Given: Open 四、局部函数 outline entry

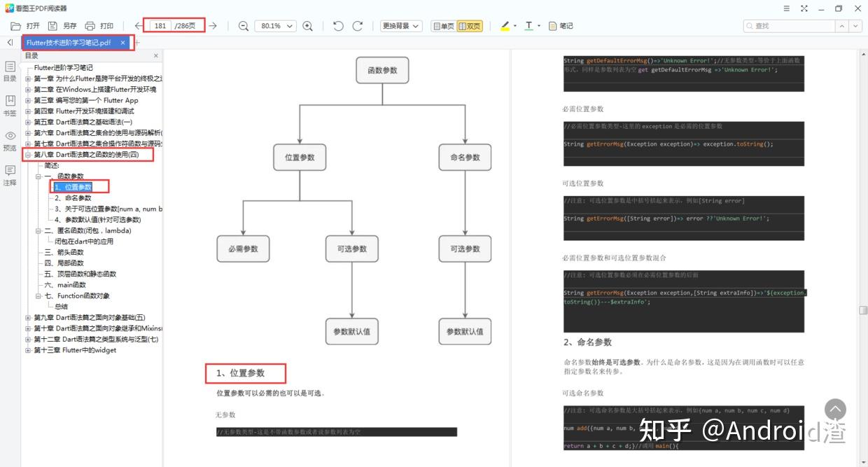Looking at the screenshot, I should point(64,263).
